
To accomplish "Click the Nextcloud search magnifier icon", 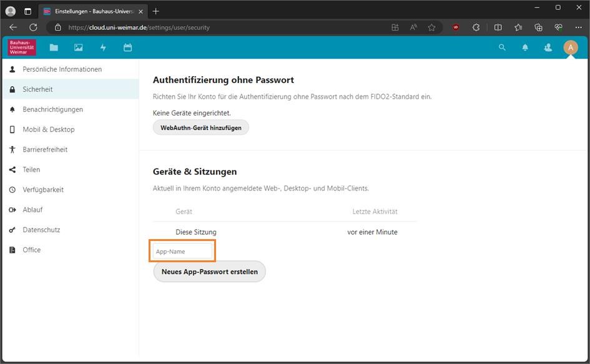I will tap(502, 47).
